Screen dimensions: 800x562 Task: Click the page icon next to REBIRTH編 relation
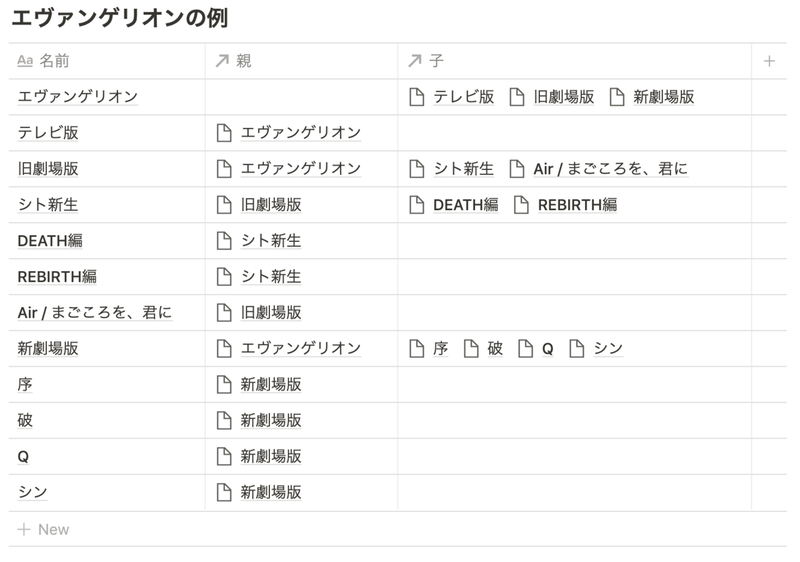point(521,205)
